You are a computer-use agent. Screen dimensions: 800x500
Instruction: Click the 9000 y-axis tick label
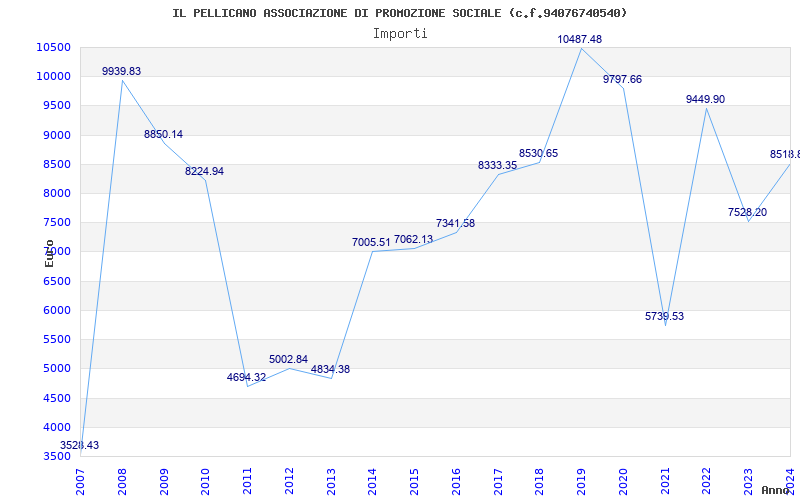tap(56, 135)
